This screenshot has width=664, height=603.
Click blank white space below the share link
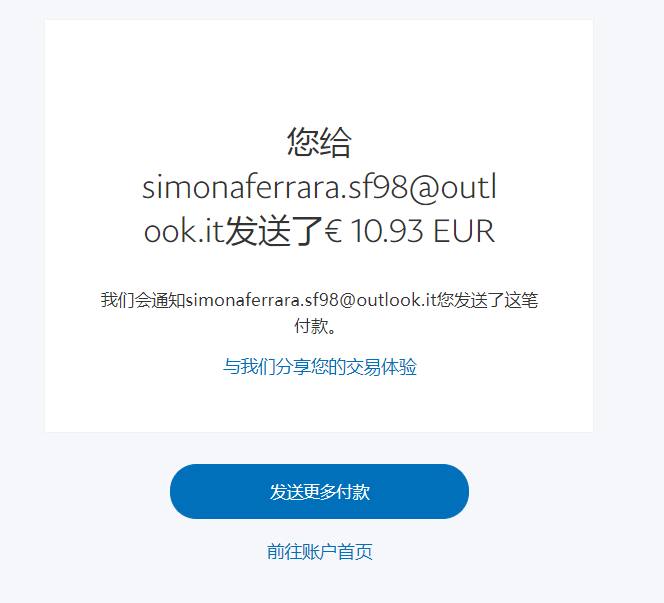[x=319, y=404]
